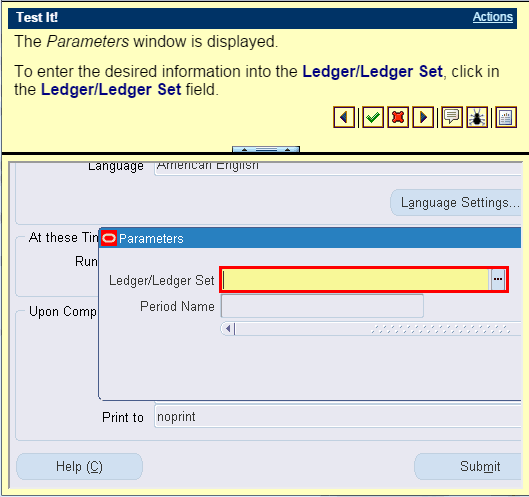Click the Submit button

point(469,466)
